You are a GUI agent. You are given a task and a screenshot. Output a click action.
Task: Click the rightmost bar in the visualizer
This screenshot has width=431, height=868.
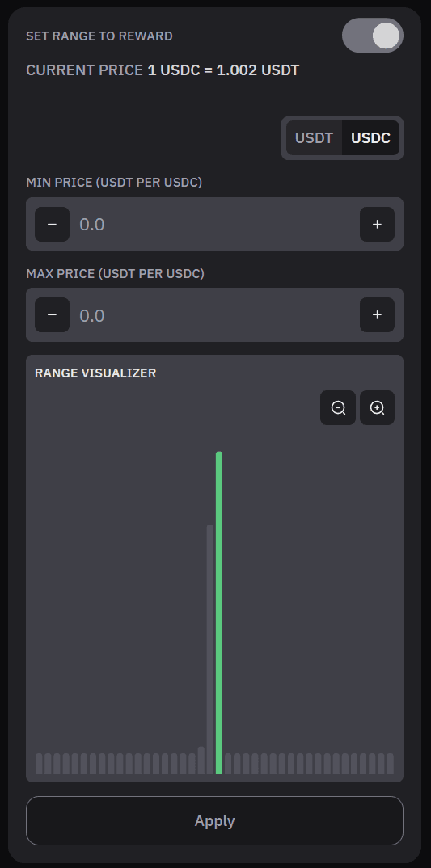pyautogui.click(x=390, y=764)
